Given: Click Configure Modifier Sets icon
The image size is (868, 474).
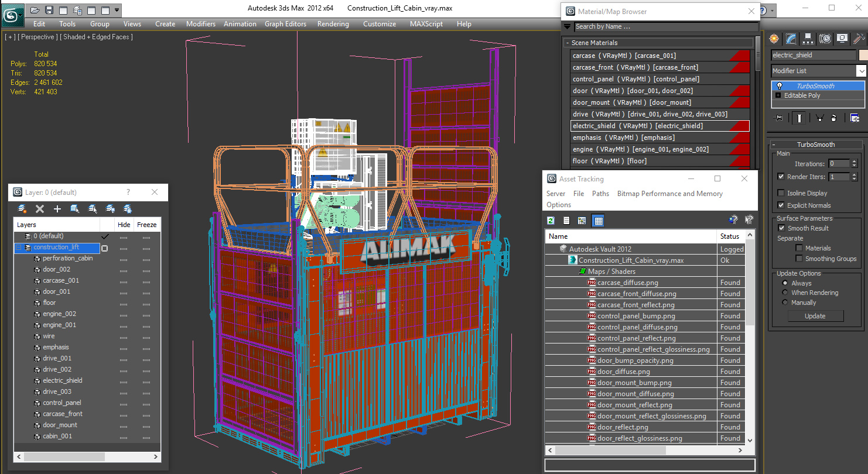Looking at the screenshot, I should pos(855,118).
